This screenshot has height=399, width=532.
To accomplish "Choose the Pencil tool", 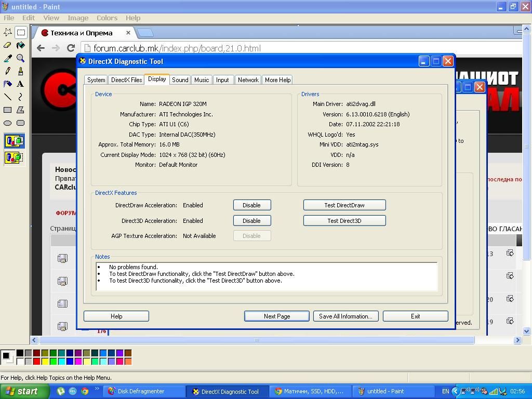I will click(7, 71).
